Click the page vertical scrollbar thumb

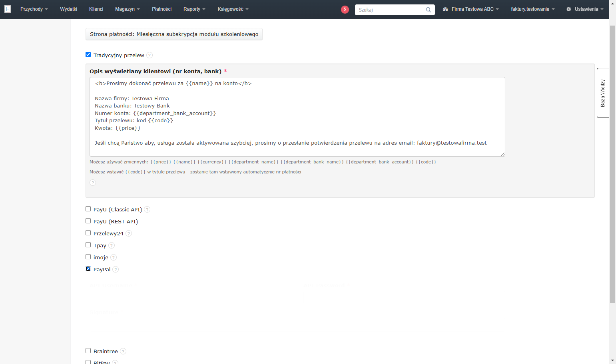click(x=612, y=164)
